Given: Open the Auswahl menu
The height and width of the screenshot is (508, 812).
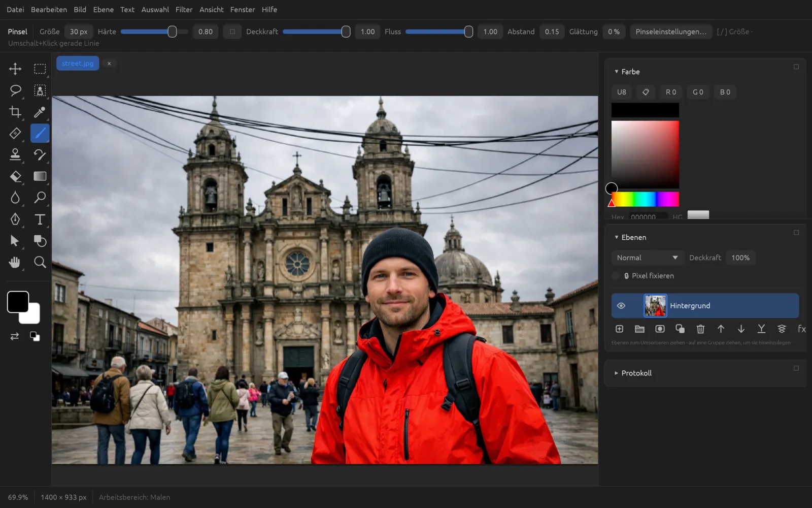Looking at the screenshot, I should [x=155, y=10].
